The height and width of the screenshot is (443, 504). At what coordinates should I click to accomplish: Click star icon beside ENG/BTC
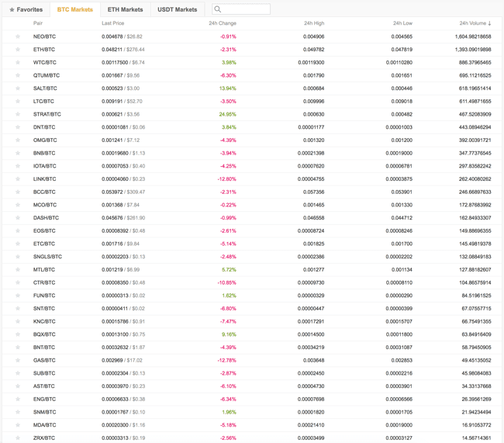[18, 400]
